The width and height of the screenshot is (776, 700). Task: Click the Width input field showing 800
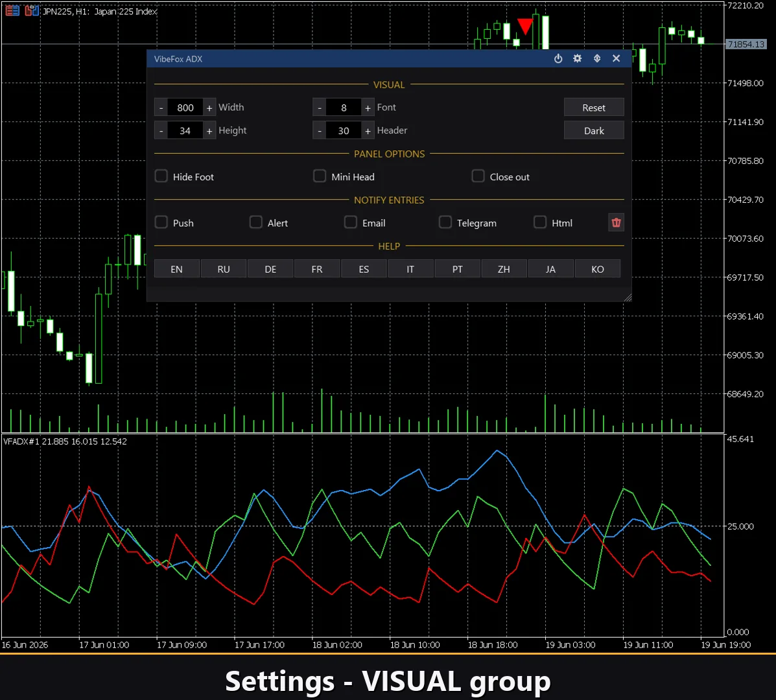click(185, 108)
